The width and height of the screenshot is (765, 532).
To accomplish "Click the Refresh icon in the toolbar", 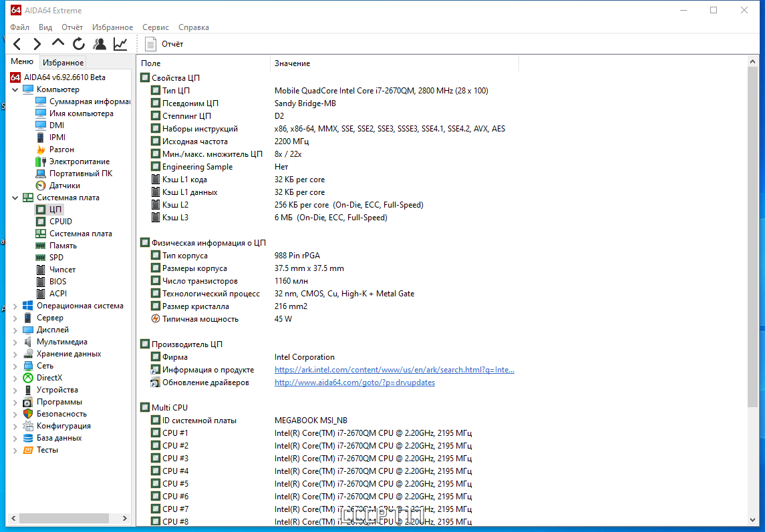I will [x=79, y=44].
